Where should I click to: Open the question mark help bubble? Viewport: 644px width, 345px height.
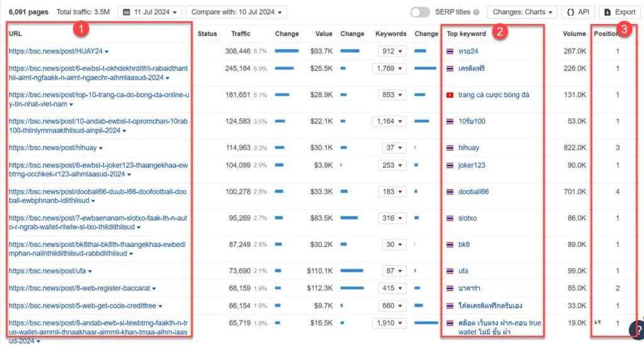pos(636,331)
